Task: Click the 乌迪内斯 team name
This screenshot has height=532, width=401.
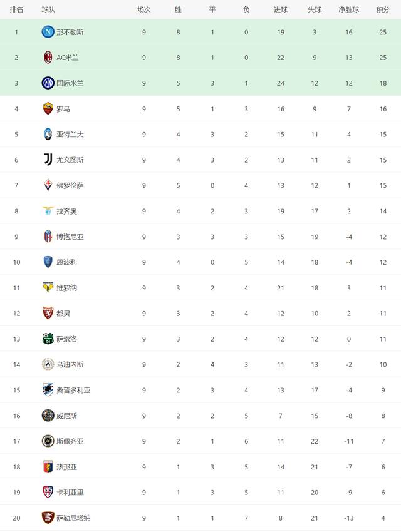Action: tap(70, 365)
